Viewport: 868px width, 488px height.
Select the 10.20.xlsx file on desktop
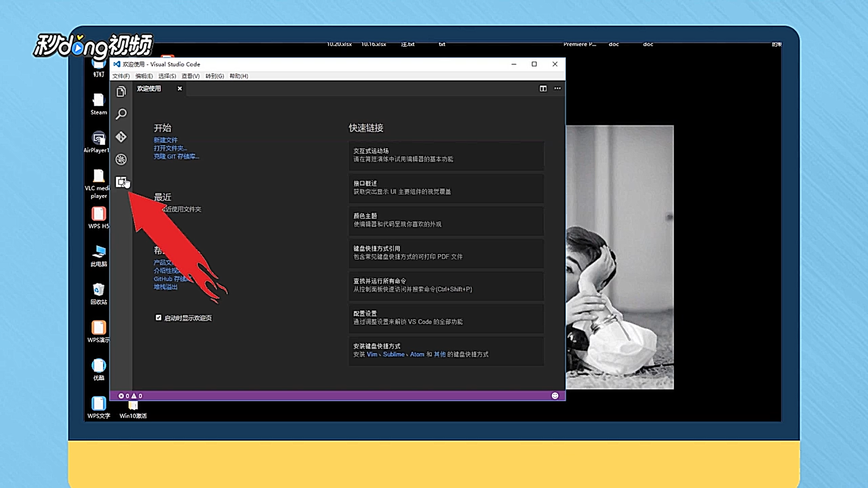click(x=340, y=44)
